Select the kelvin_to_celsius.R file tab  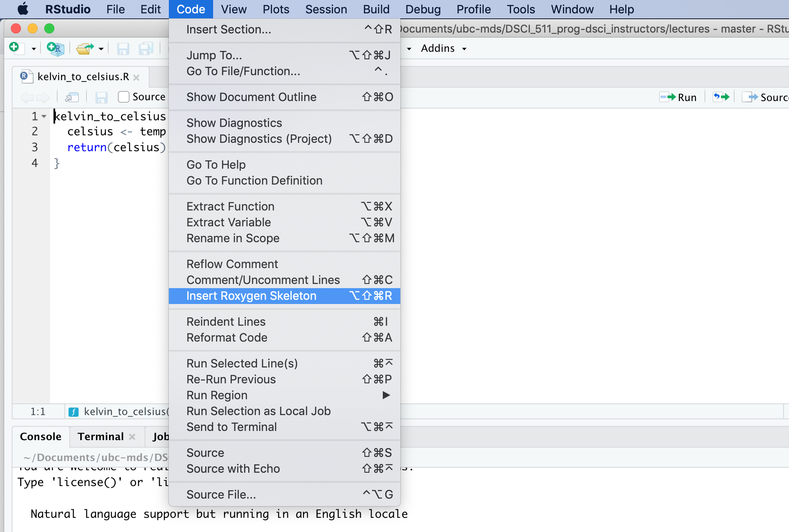pyautogui.click(x=80, y=77)
